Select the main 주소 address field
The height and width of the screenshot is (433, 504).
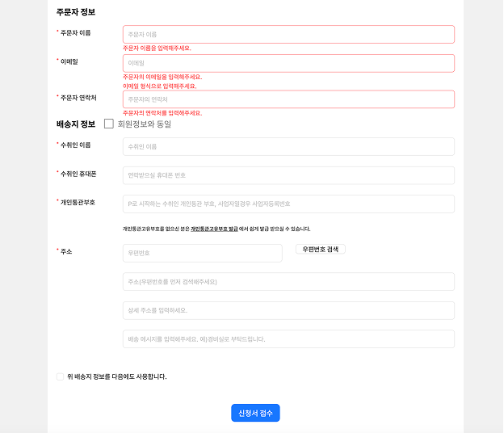[x=288, y=281]
